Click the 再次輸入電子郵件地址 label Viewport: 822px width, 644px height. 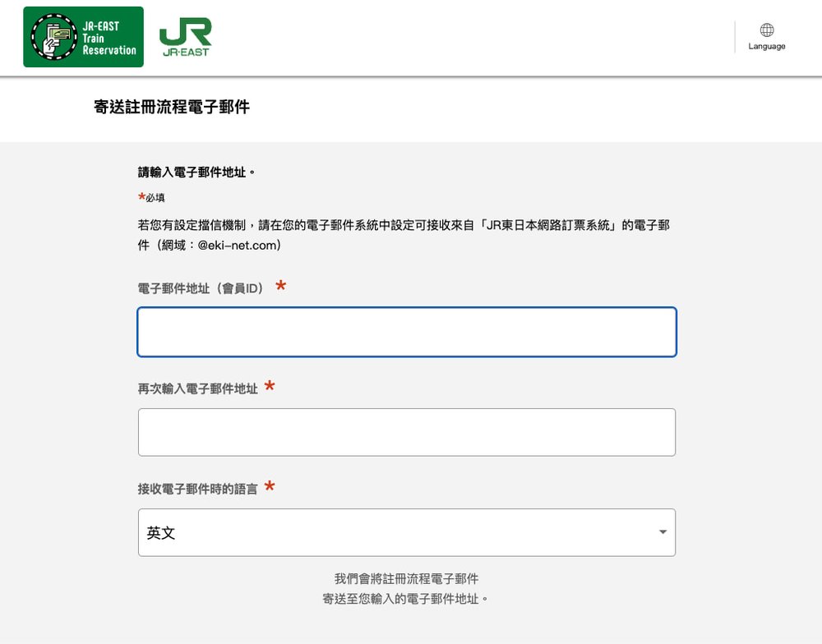197,388
